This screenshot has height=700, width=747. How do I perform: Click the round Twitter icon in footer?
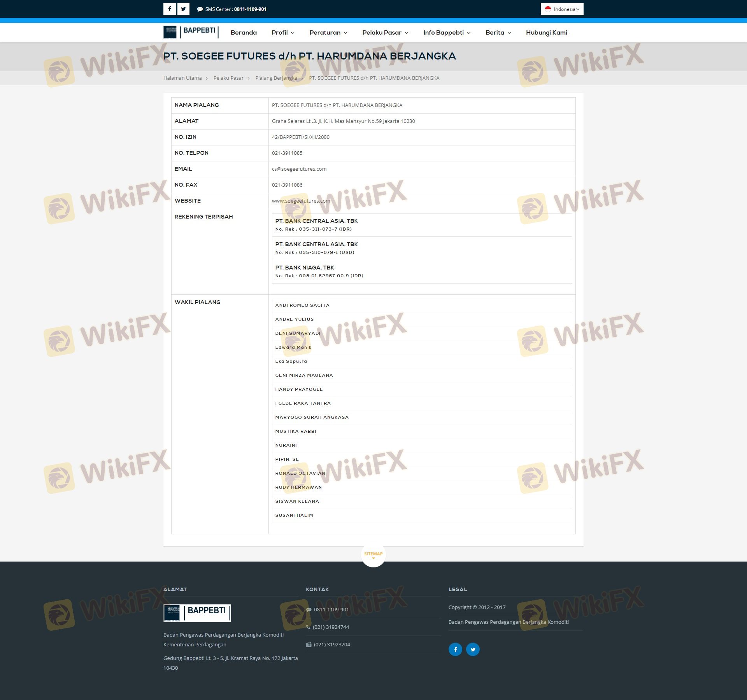coord(473,649)
